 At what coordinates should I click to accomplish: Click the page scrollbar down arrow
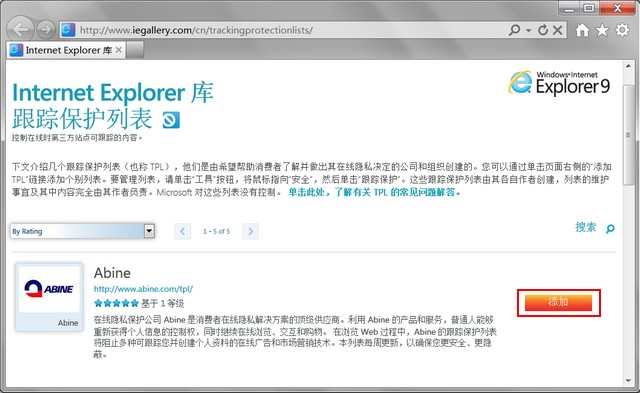[x=628, y=380]
